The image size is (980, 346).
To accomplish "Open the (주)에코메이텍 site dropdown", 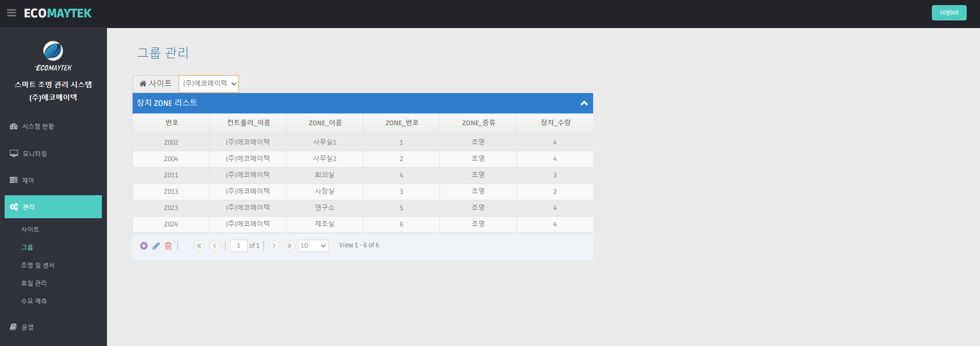I will (209, 83).
